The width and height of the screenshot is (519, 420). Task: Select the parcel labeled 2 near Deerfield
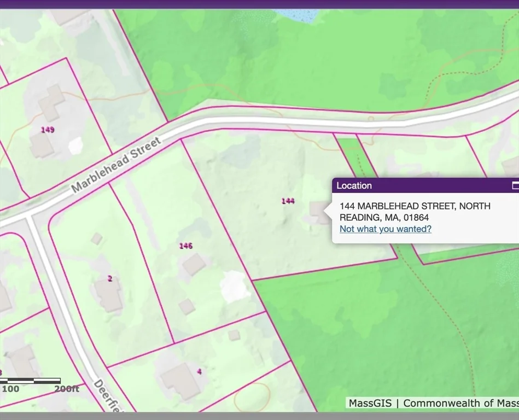110,279
